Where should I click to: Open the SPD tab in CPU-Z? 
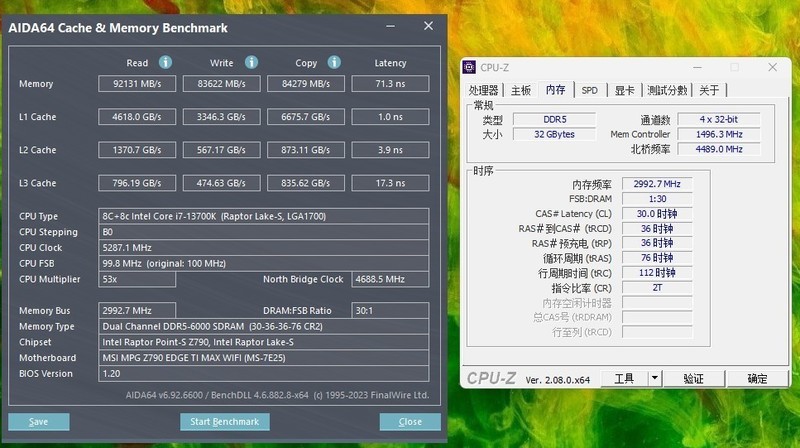(590, 90)
